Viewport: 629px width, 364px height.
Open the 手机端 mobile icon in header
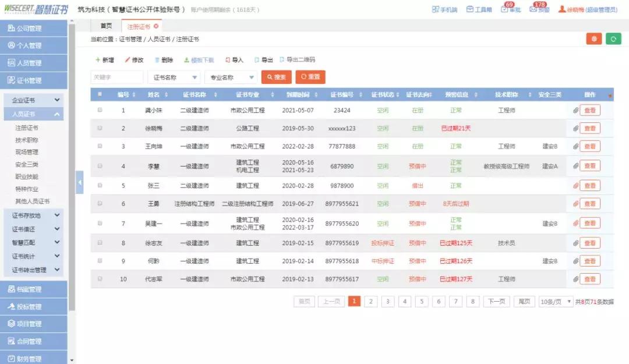coord(436,9)
